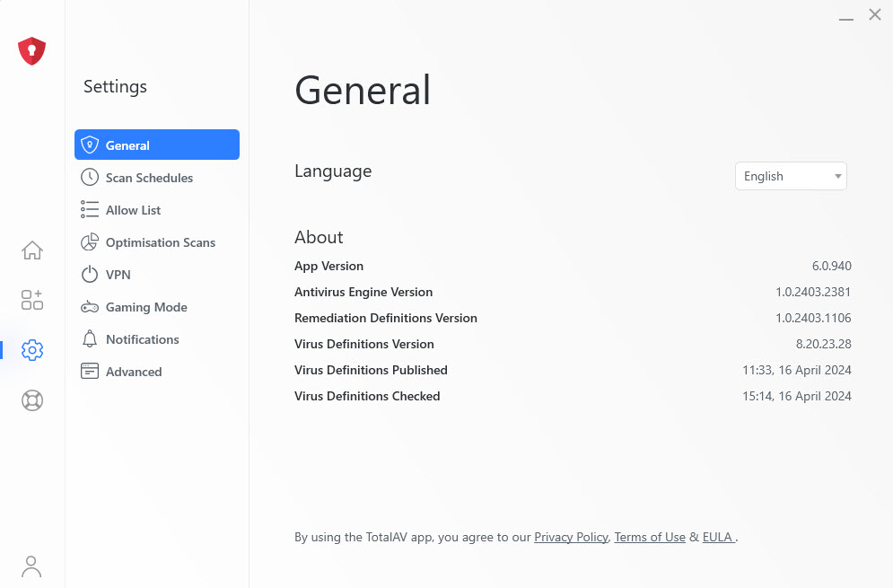This screenshot has width=893, height=588.
Task: Select the General settings tab
Action: [157, 145]
